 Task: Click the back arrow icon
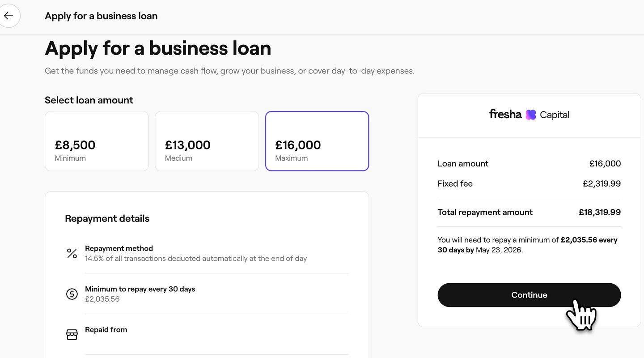tap(8, 16)
